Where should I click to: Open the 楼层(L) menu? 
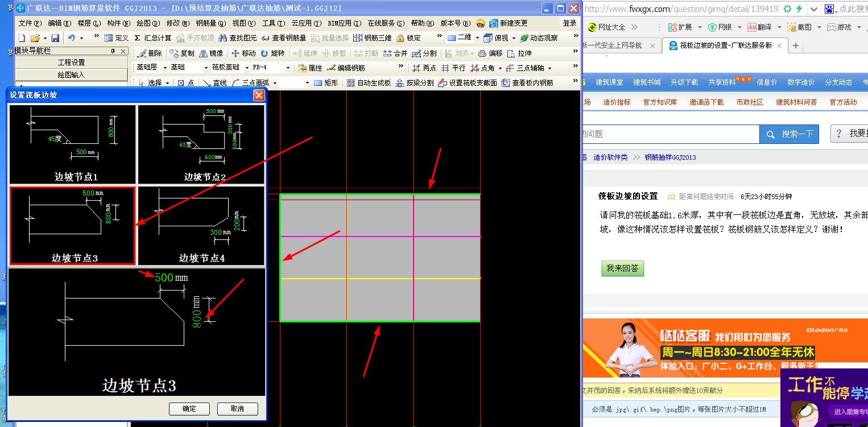(x=89, y=23)
